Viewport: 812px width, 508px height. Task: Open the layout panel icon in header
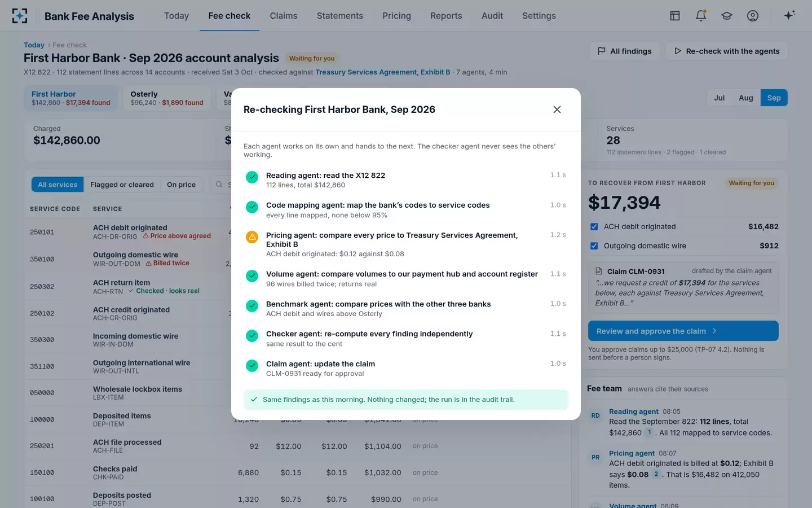675,16
